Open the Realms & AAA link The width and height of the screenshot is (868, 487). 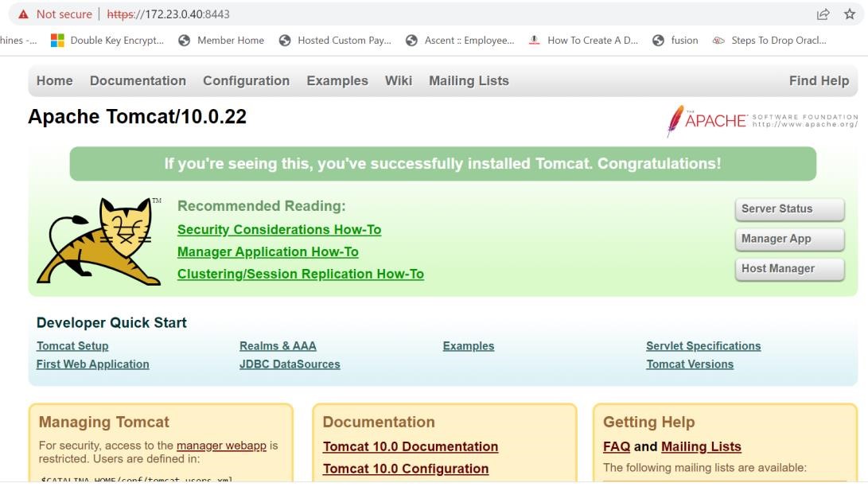278,346
